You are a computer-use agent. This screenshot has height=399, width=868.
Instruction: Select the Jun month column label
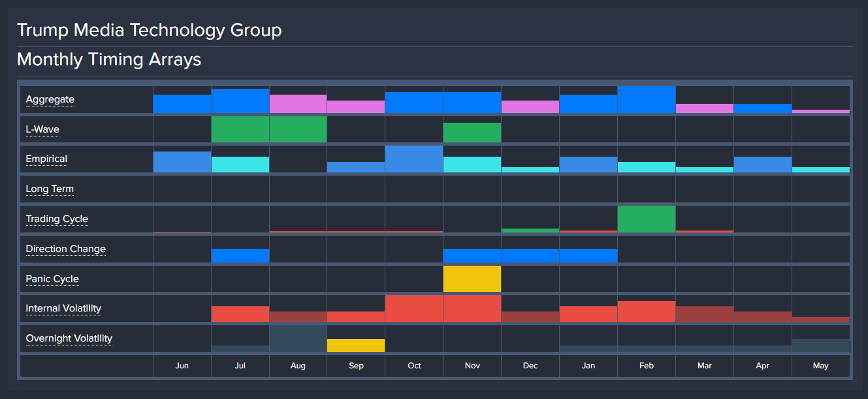tap(182, 366)
